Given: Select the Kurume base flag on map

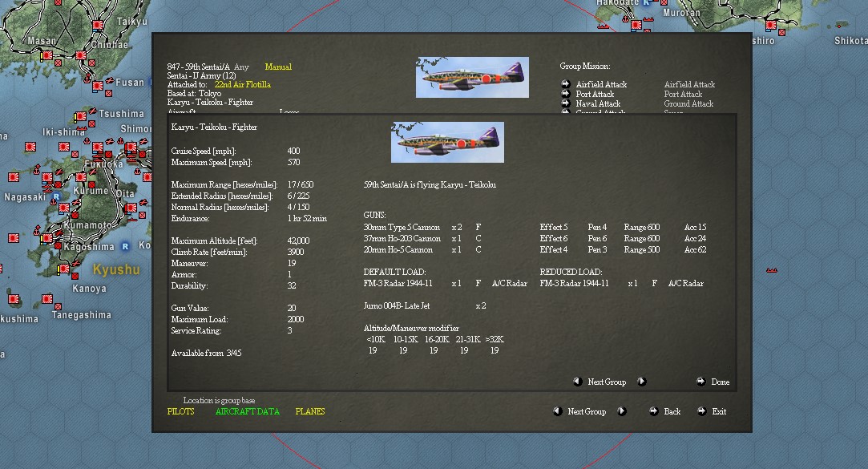Looking at the screenshot, I should pos(80,177).
